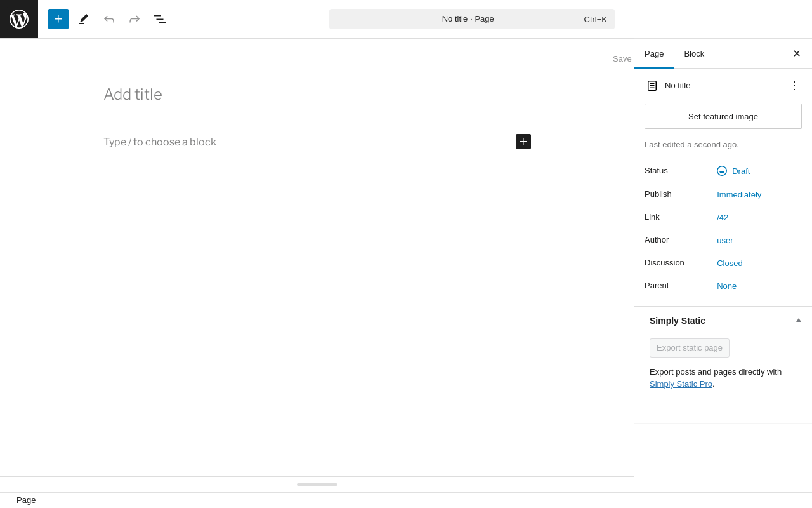This screenshot has width=812, height=508.
Task: Toggle the block inserter plus button
Action: click(x=58, y=19)
